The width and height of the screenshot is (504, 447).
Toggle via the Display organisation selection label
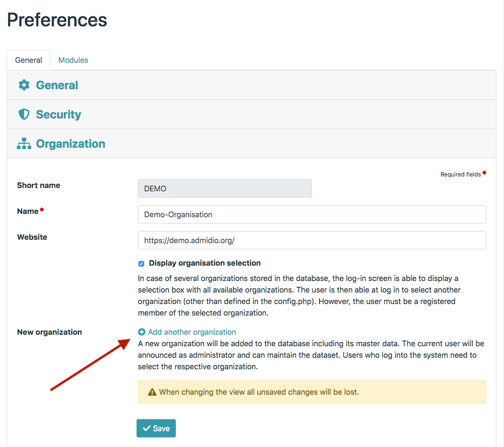(x=205, y=263)
